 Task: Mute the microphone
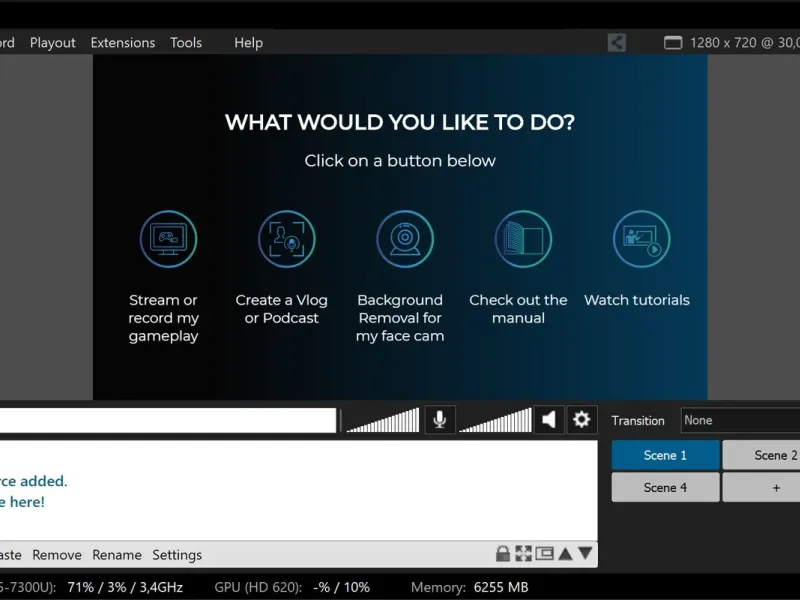(440, 420)
